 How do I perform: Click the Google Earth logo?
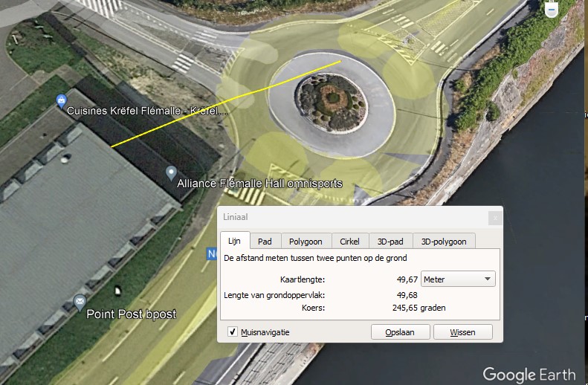click(529, 374)
